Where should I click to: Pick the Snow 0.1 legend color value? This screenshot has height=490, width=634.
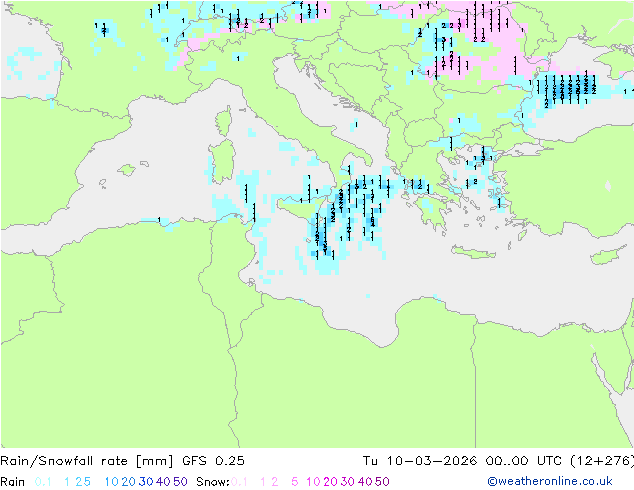coord(239,482)
